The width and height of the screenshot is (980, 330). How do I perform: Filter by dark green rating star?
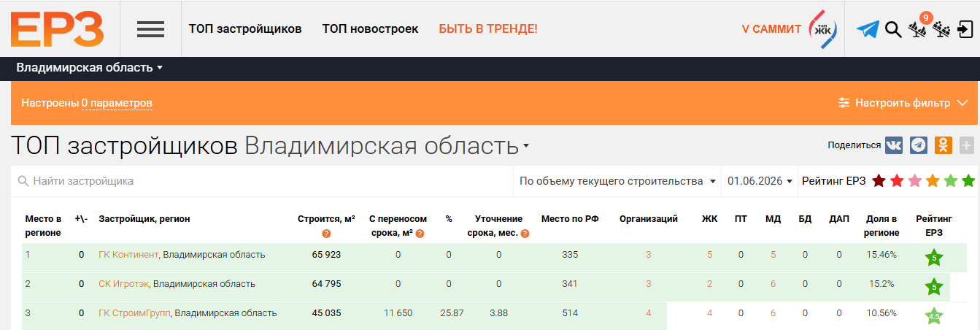(968, 181)
